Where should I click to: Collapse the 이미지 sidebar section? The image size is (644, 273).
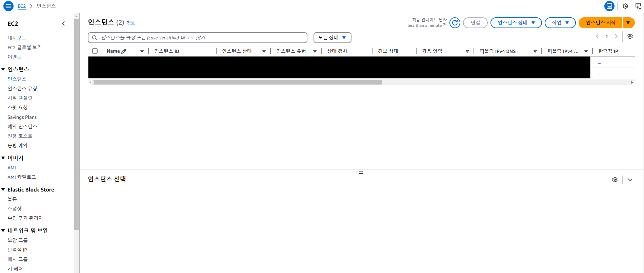[x=3, y=158]
